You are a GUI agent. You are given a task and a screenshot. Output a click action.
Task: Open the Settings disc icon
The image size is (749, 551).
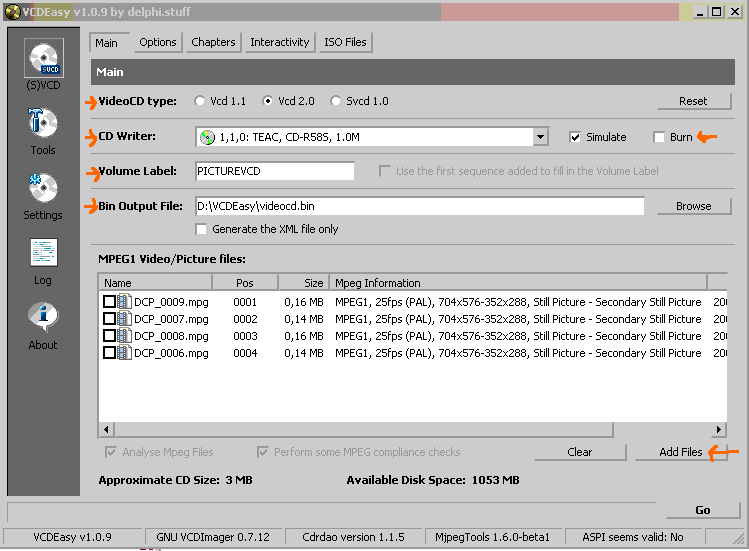43,187
